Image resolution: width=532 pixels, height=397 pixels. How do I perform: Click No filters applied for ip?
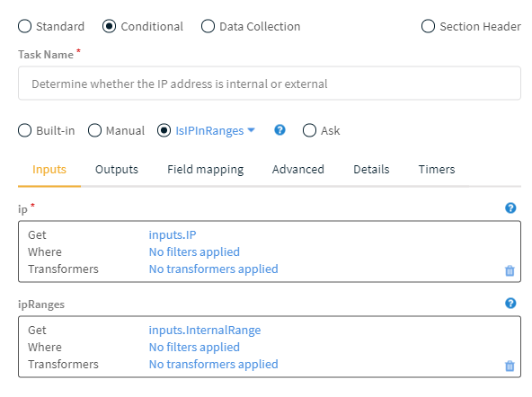194,251
